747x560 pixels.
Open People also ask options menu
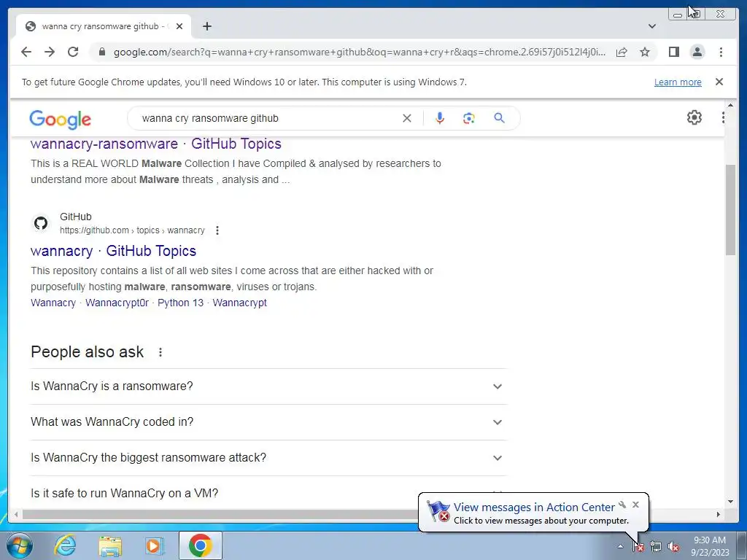[160, 352]
